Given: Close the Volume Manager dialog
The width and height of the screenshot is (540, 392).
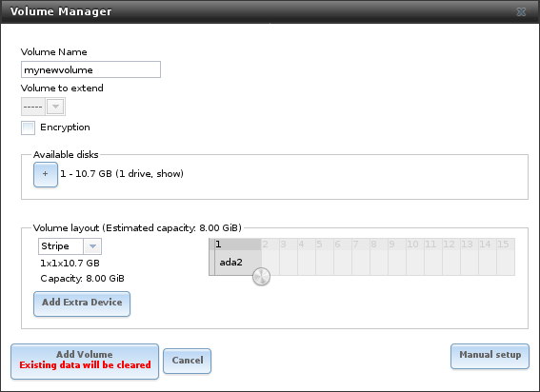Looking at the screenshot, I should [521, 12].
